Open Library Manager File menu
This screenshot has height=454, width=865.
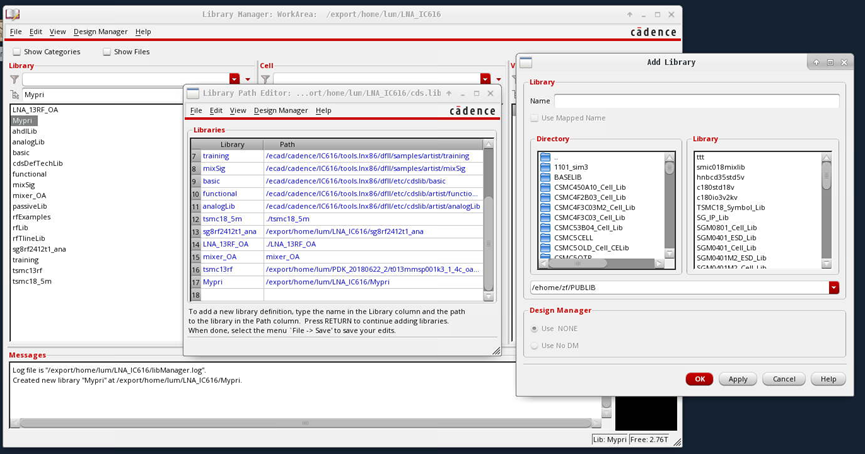pyautogui.click(x=15, y=31)
